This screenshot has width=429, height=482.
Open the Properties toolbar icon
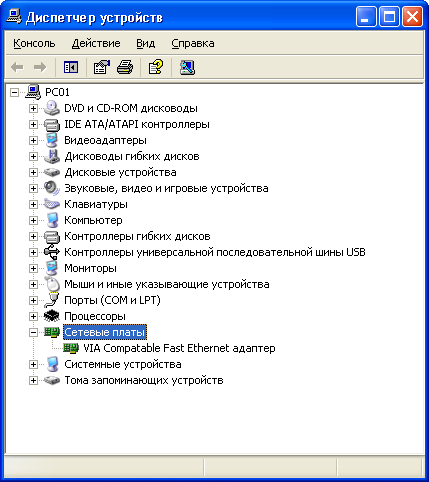(102, 67)
